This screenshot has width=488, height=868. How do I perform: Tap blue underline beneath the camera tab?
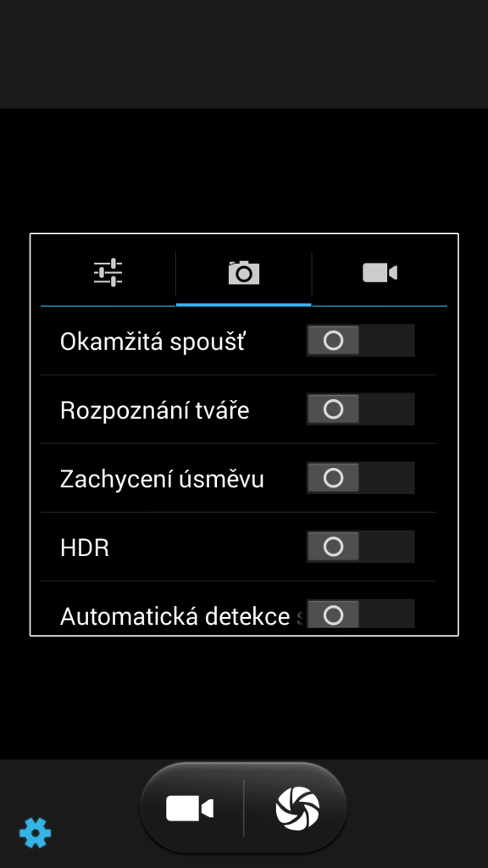(243, 304)
